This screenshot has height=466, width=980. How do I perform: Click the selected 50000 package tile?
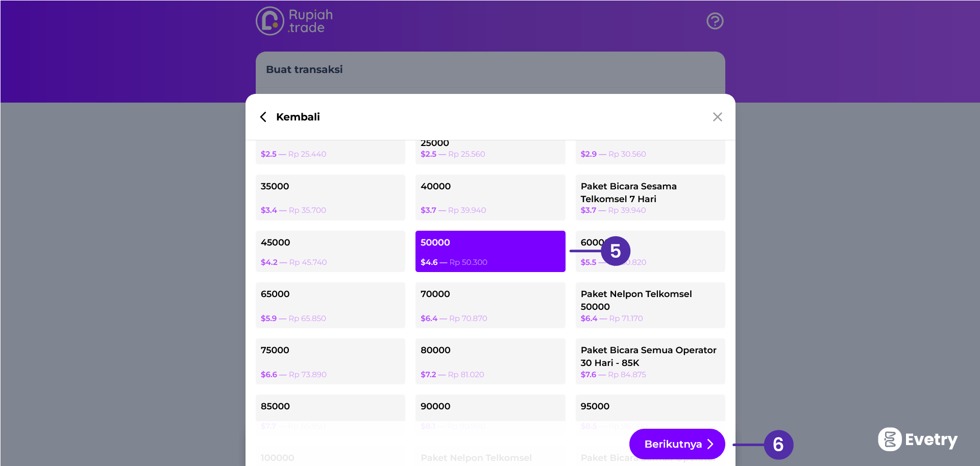490,251
